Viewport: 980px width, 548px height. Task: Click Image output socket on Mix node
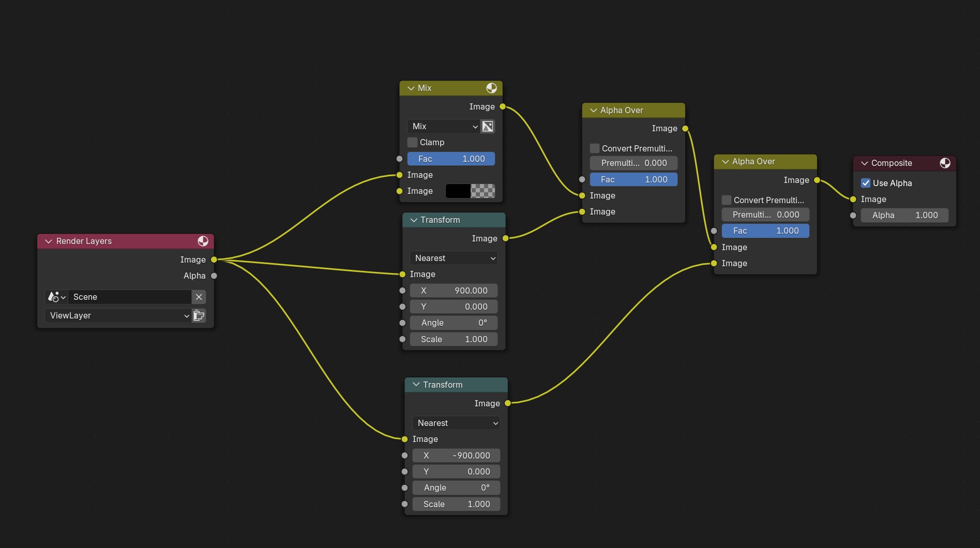coord(502,106)
